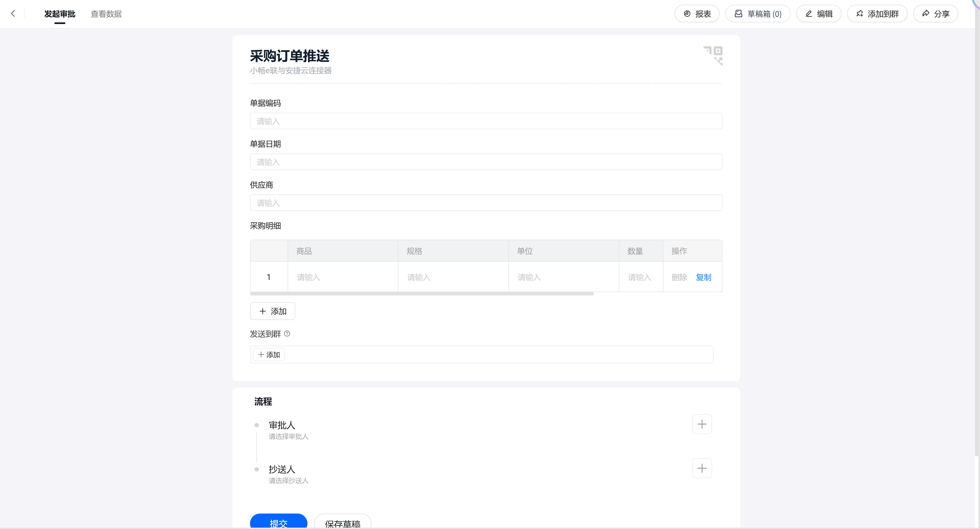Click the help icon beside 发送到群
Screen dimensions: 980x529
pos(287,334)
